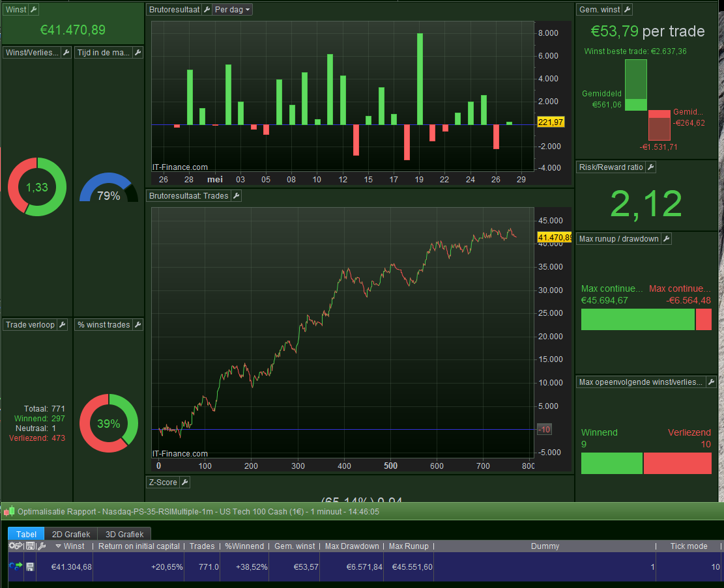The width and height of the screenshot is (724, 588).
Task: Click the €41.470,89 total profit value
Action: 73,30
